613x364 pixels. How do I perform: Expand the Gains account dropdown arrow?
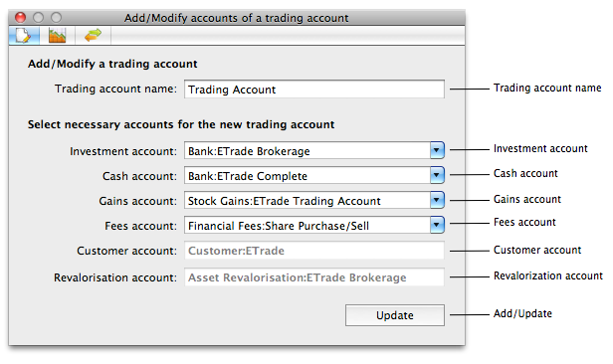(x=437, y=200)
